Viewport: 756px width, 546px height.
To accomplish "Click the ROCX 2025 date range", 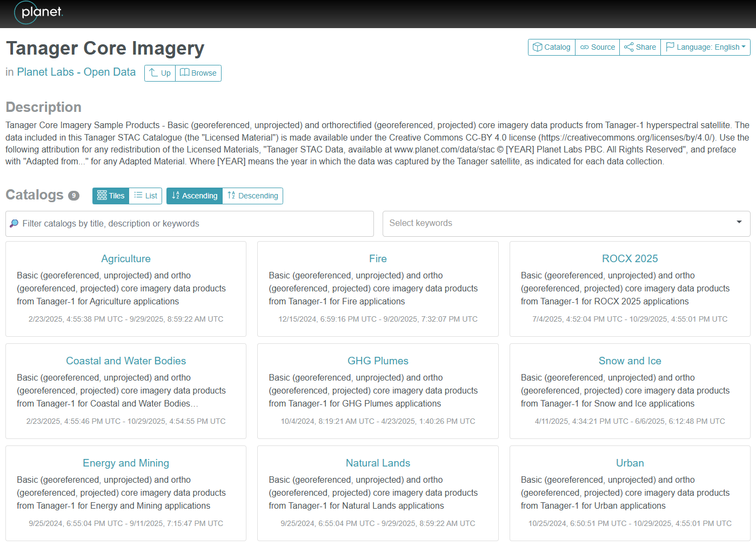I will click(630, 319).
